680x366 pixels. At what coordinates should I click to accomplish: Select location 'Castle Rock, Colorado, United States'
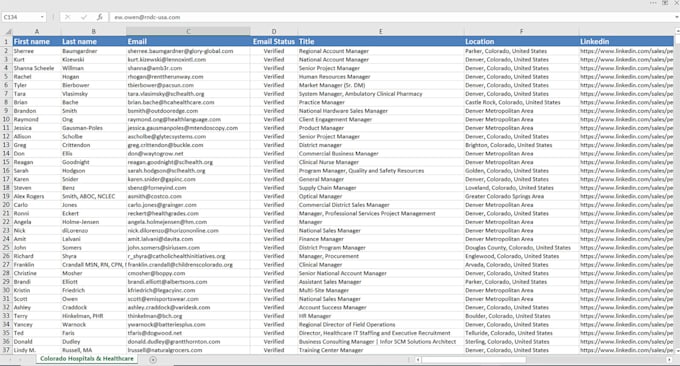tap(521, 102)
